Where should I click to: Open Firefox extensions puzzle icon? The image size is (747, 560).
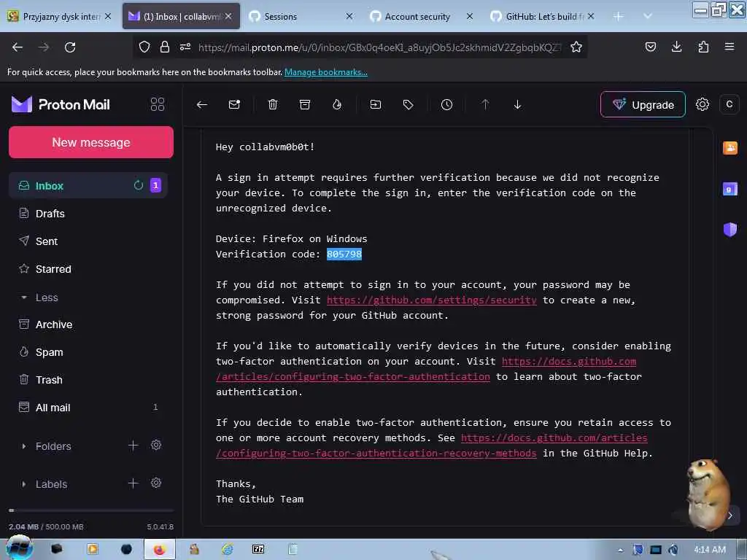coord(703,47)
